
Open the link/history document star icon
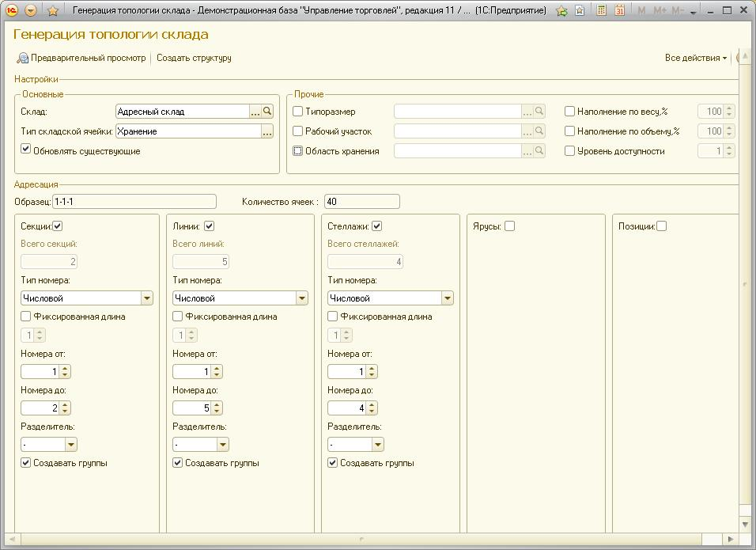click(x=580, y=10)
